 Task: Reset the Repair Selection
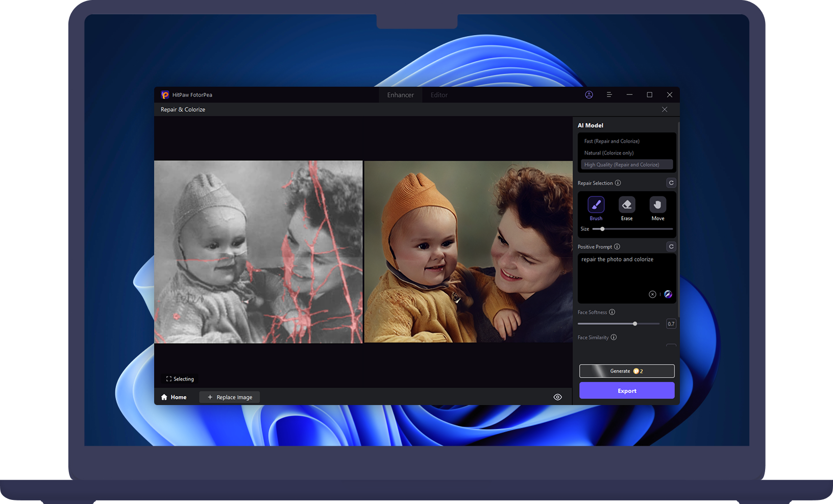[671, 183]
